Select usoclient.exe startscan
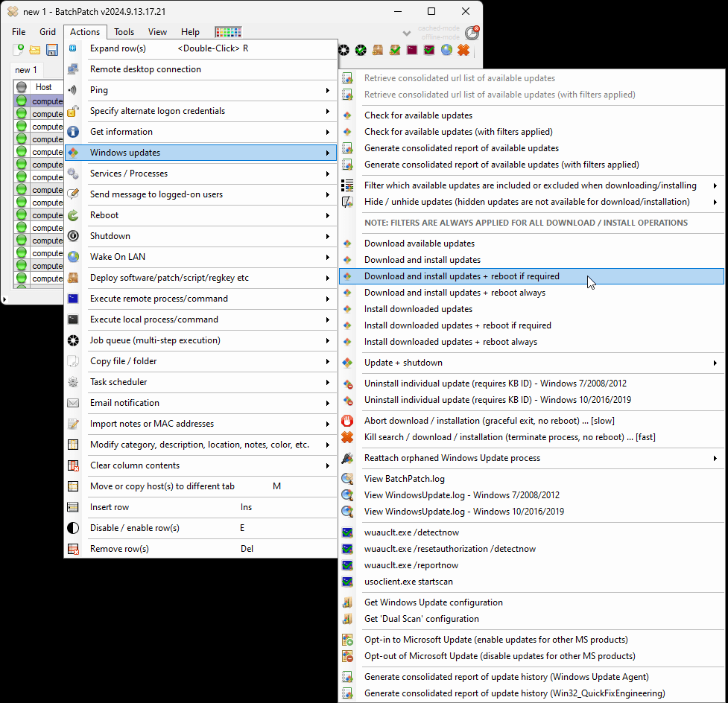 pos(408,582)
